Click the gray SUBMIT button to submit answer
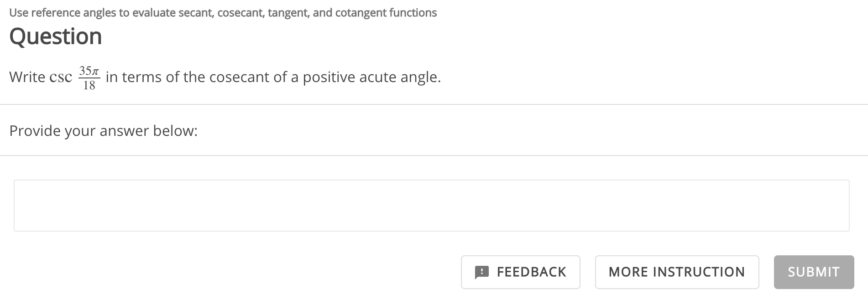The height and width of the screenshot is (300, 868). coord(813,272)
